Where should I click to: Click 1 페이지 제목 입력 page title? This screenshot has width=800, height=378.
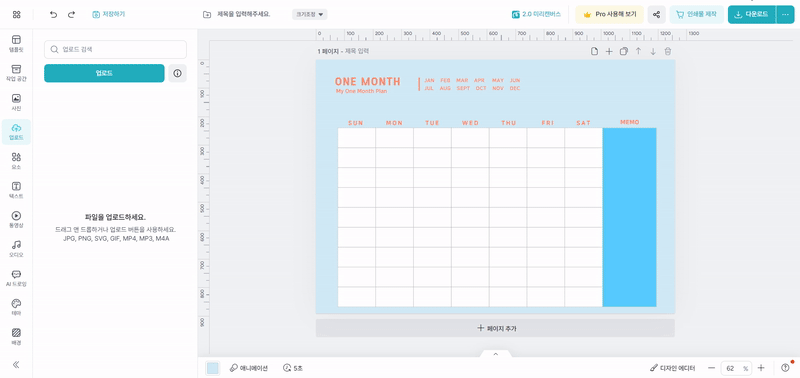click(343, 51)
